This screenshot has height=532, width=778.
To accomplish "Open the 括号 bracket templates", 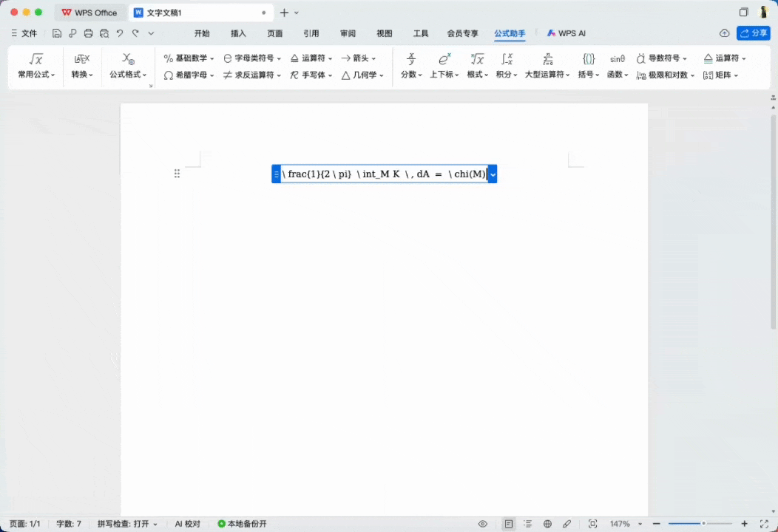I will coord(589,66).
